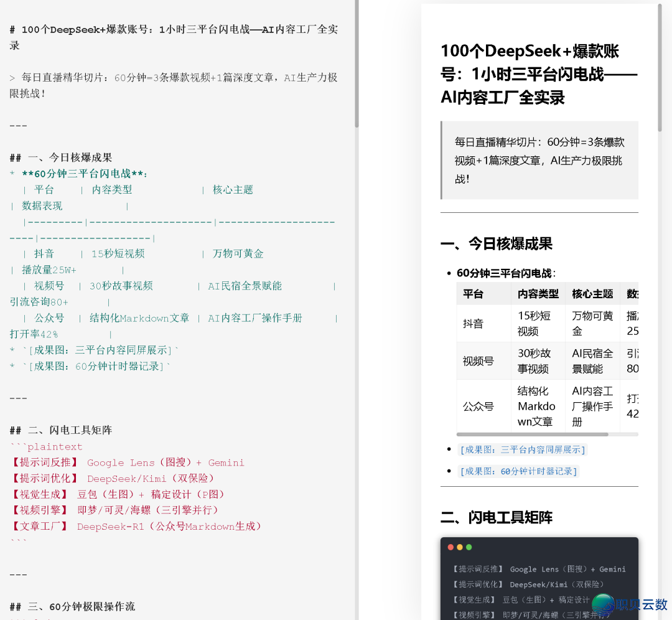Click the bold bullet 60分钟三平台闪电战 in preview
Image resolution: width=672 pixels, height=620 pixels.
[506, 273]
